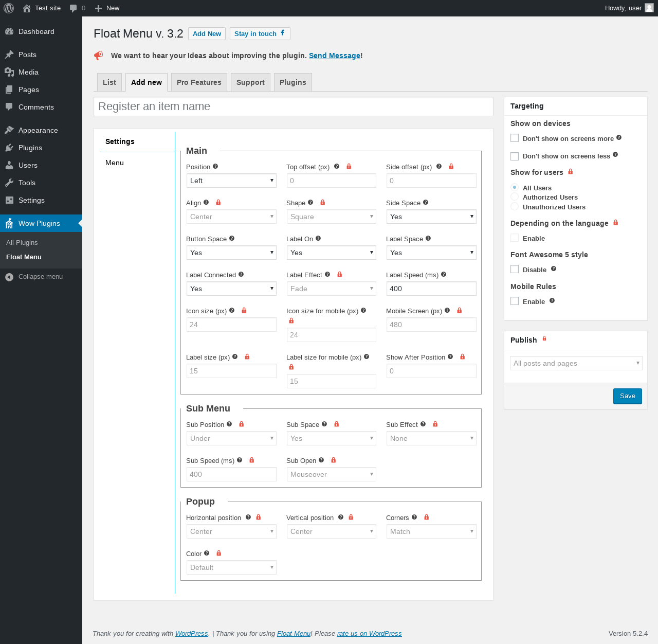Click the Stay in touch button
The height and width of the screenshot is (644, 658).
[260, 33]
